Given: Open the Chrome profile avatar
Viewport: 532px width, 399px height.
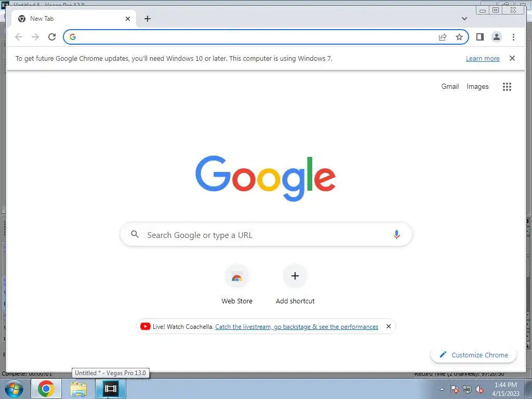Looking at the screenshot, I should [496, 37].
